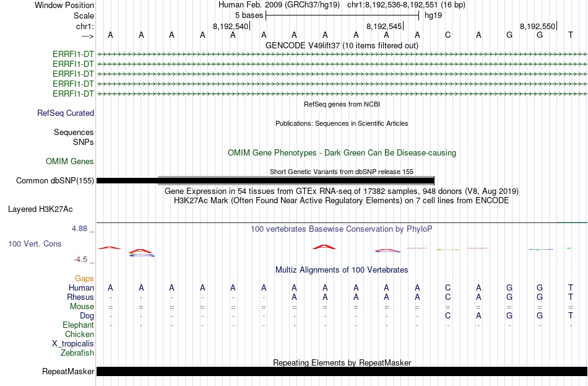Click the sequence direction arrow label
588x386 pixels.
87,36
